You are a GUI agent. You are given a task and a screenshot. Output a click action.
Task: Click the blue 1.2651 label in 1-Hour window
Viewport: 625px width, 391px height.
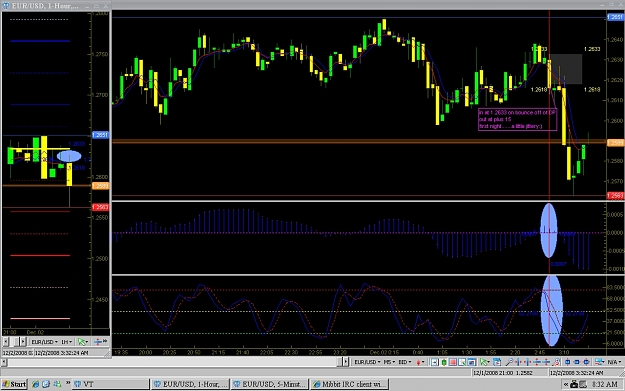(x=100, y=135)
